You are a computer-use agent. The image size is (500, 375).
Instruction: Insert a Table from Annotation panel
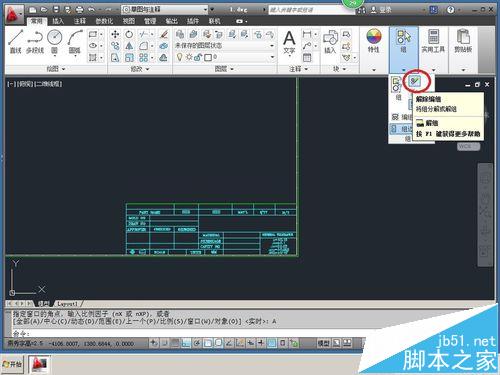(307, 57)
